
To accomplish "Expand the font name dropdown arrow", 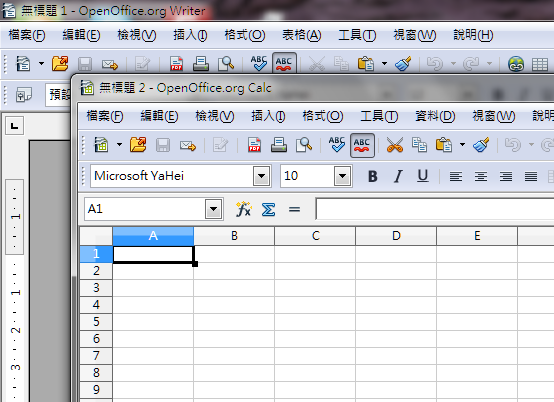I will pyautogui.click(x=261, y=176).
